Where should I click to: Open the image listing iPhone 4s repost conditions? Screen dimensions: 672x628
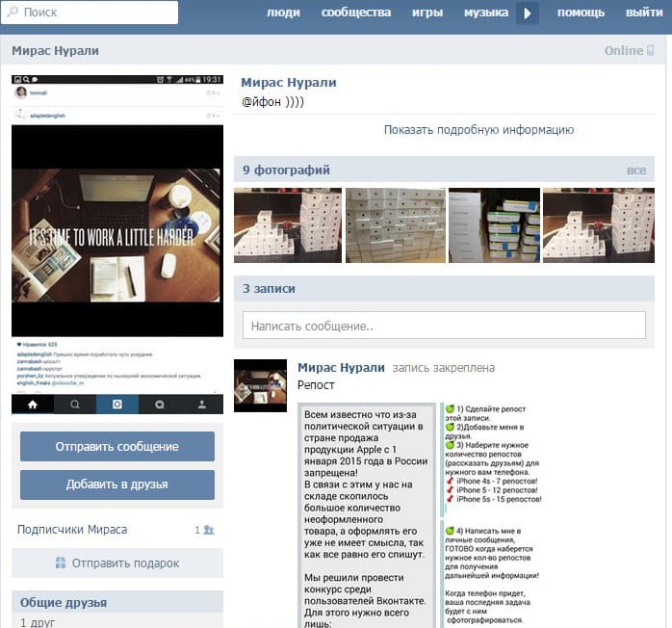click(493, 459)
